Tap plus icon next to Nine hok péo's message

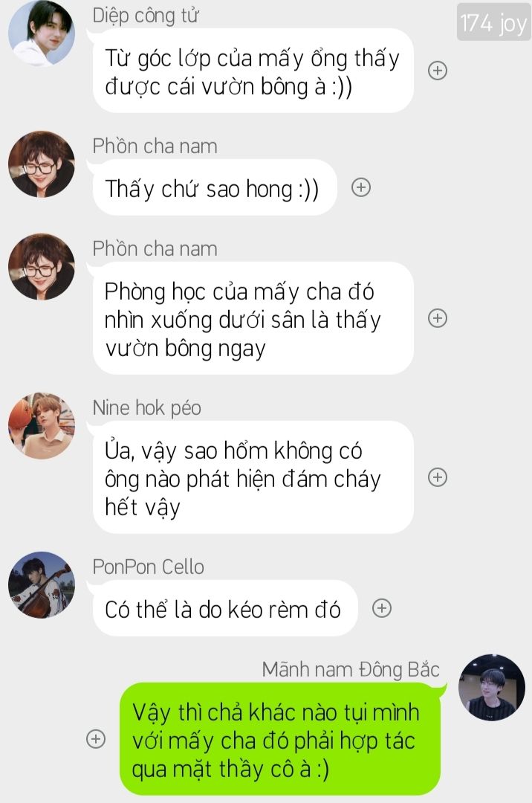438,477
